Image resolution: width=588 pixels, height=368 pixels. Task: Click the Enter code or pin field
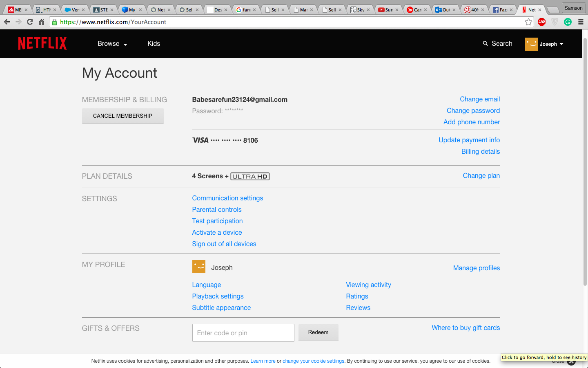tap(243, 332)
